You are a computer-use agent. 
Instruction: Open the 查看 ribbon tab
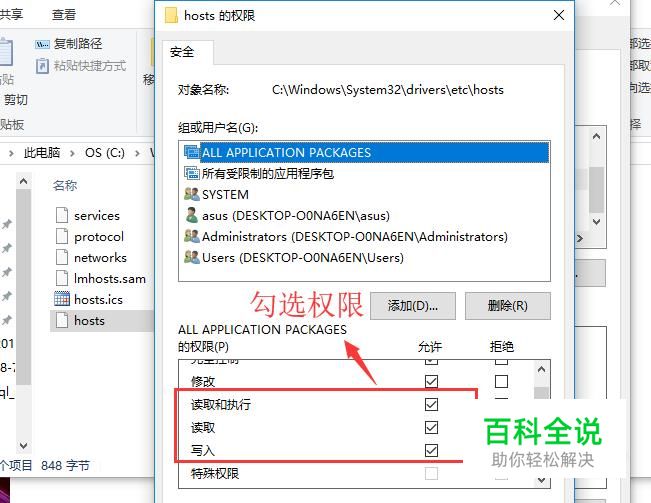[x=64, y=15]
